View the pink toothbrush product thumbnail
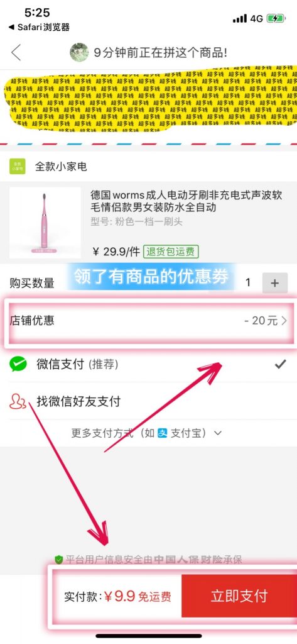Image resolution: width=297 pixels, height=644 pixels. pos(45,223)
